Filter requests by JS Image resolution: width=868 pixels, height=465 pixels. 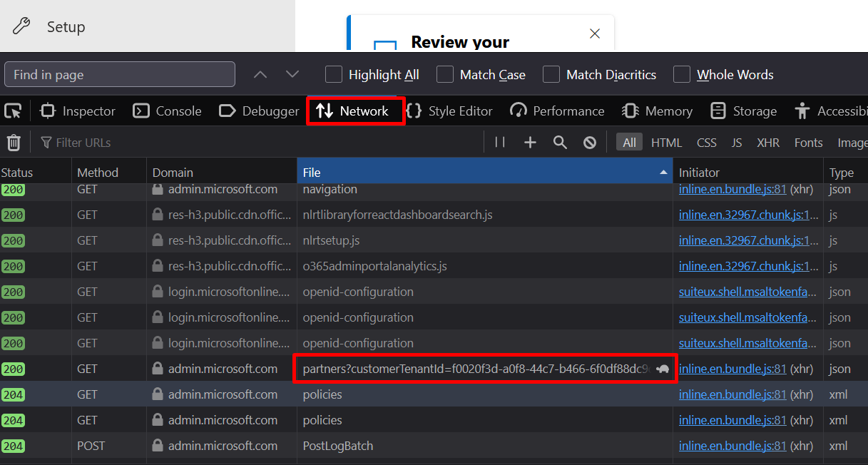[x=737, y=143]
